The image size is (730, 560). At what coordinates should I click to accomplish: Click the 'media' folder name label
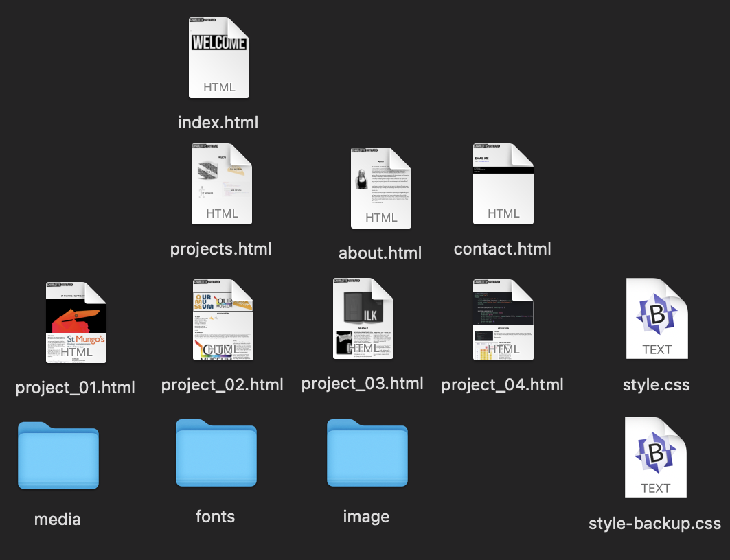click(57, 519)
